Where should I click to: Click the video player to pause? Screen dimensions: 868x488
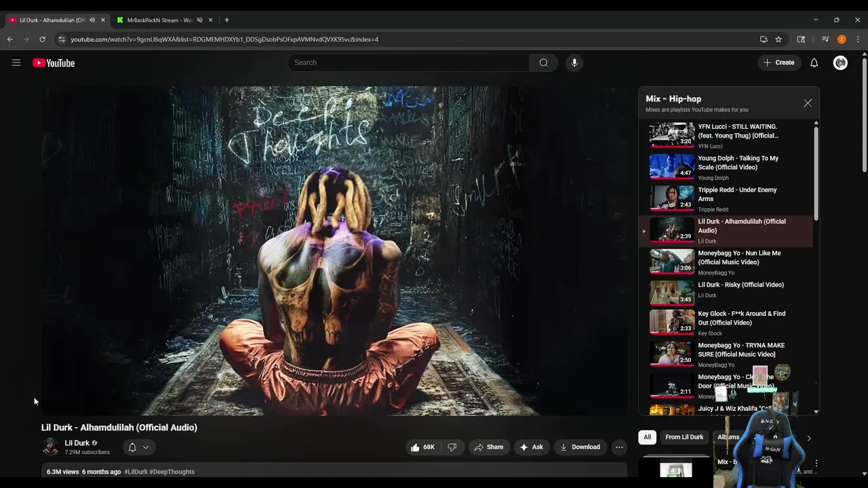pyautogui.click(x=334, y=251)
